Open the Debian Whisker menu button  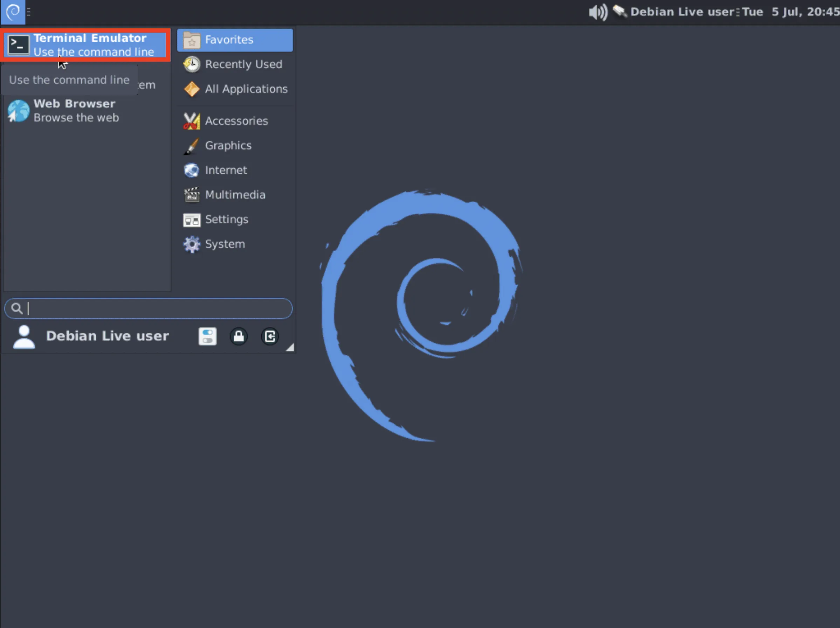point(13,12)
